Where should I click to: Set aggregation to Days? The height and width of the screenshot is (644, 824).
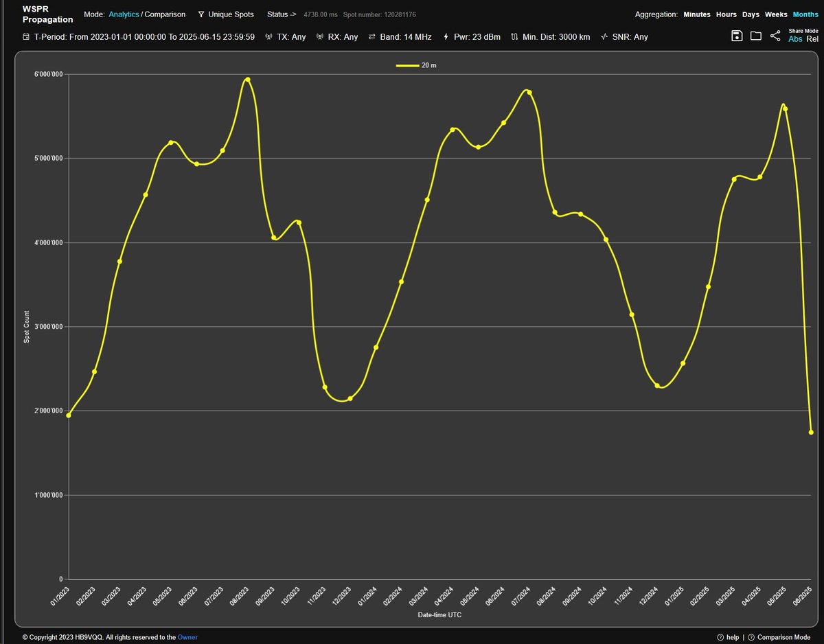tap(751, 14)
